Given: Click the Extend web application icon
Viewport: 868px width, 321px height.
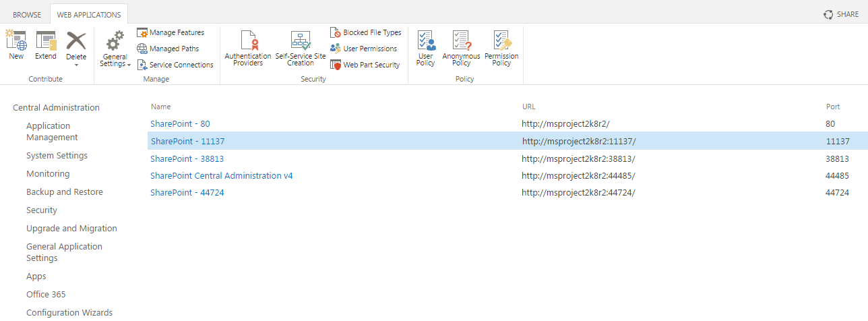Looking at the screenshot, I should click(x=46, y=40).
